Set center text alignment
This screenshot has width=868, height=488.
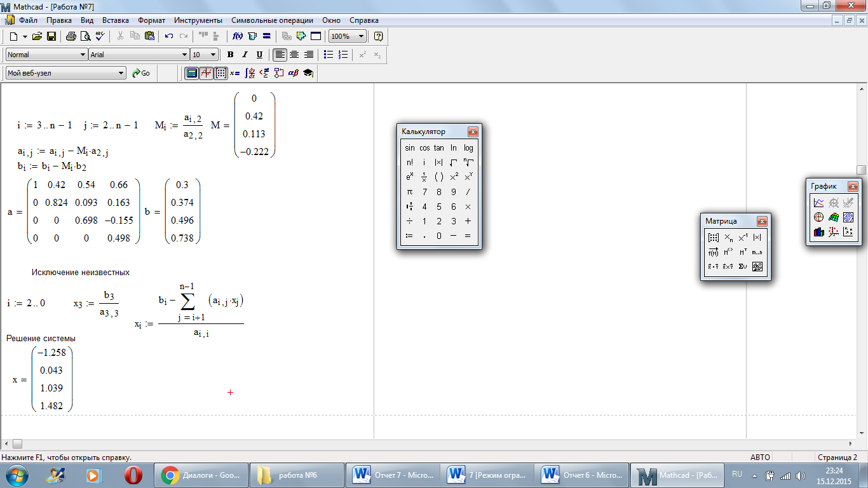[294, 55]
